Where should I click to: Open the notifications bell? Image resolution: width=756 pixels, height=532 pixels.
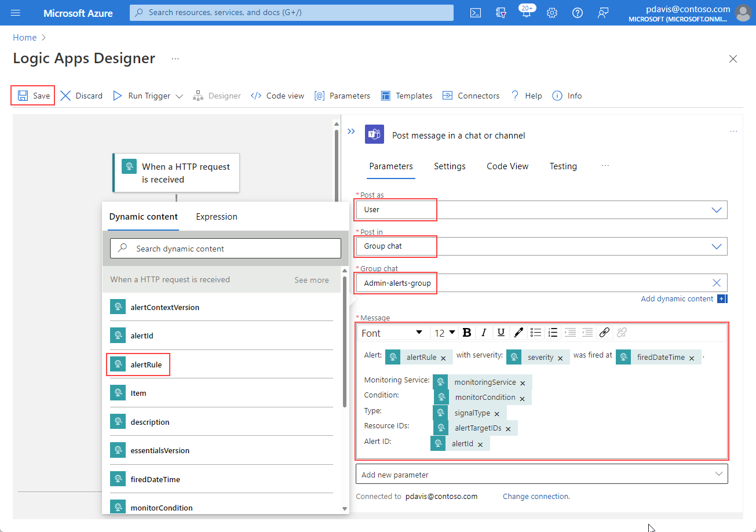point(527,12)
